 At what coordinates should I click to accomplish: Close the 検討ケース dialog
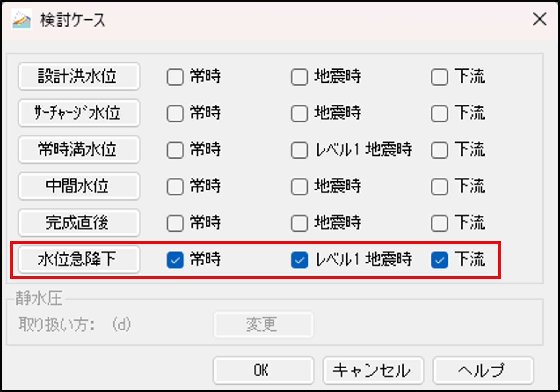pyautogui.click(x=539, y=19)
